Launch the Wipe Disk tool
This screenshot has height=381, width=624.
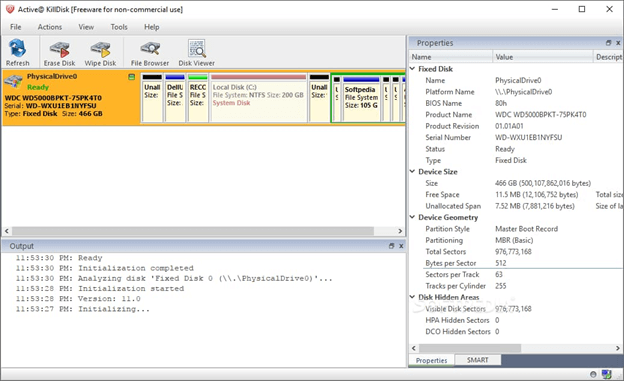coord(100,53)
